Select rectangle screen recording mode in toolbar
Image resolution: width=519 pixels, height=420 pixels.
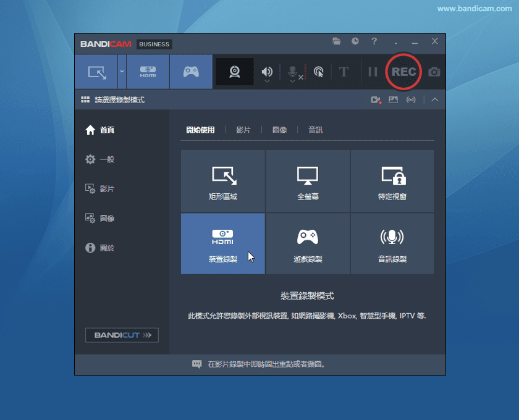[96, 72]
